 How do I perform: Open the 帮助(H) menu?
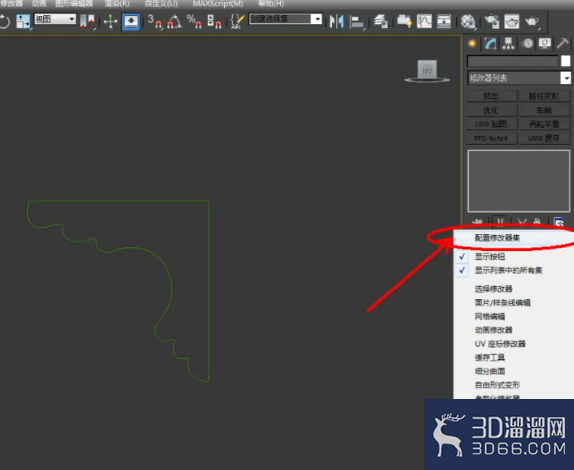click(271, 4)
